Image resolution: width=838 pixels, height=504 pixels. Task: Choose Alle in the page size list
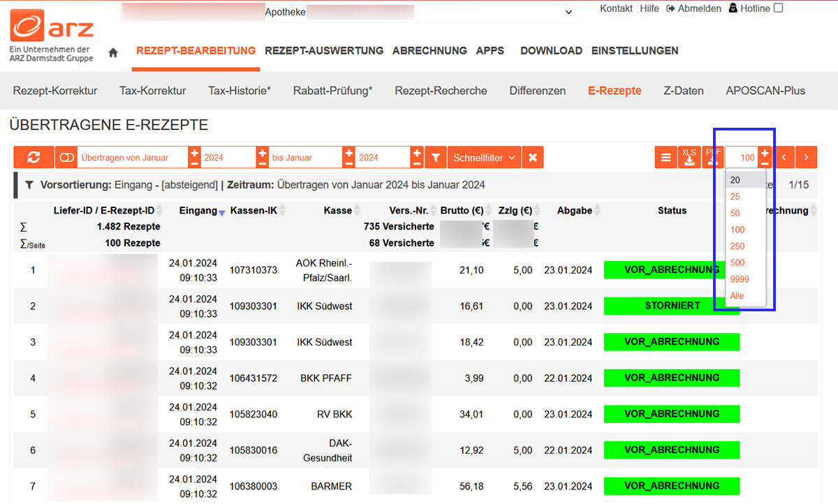(x=737, y=296)
